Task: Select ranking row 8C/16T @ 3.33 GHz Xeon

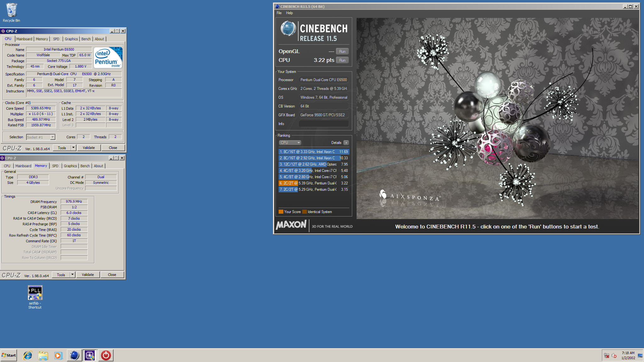Action: click(314, 152)
